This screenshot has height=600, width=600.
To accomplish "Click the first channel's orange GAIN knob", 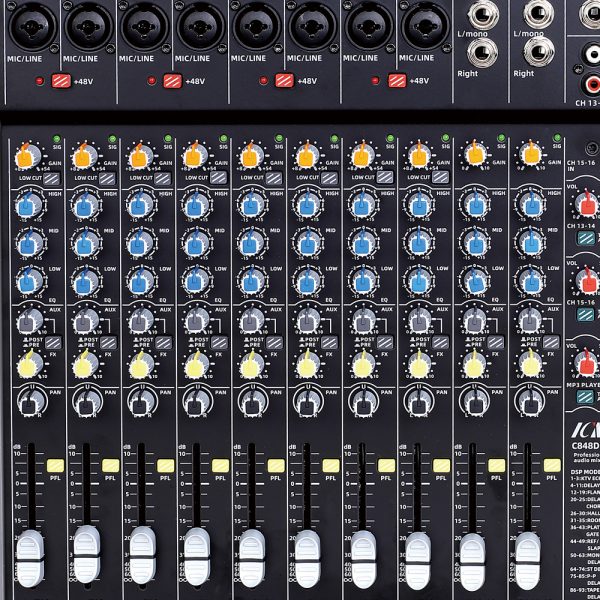I will 27,155.
